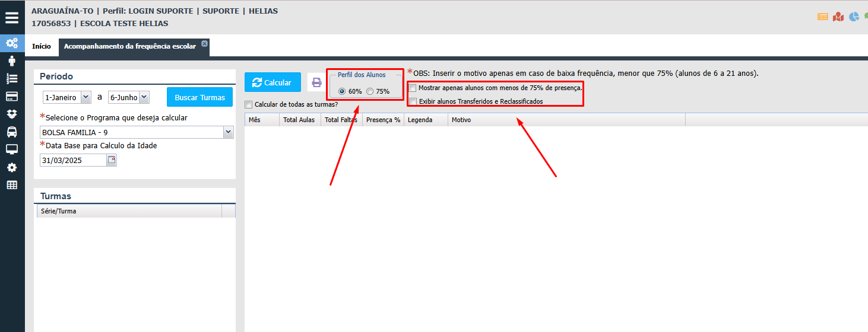This screenshot has height=332, width=868.
Task: Open the person icon in sidebar
Action: coord(12,60)
